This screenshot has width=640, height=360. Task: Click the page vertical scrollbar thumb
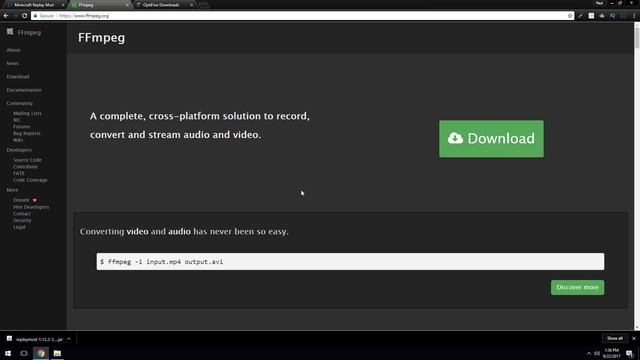(637, 39)
